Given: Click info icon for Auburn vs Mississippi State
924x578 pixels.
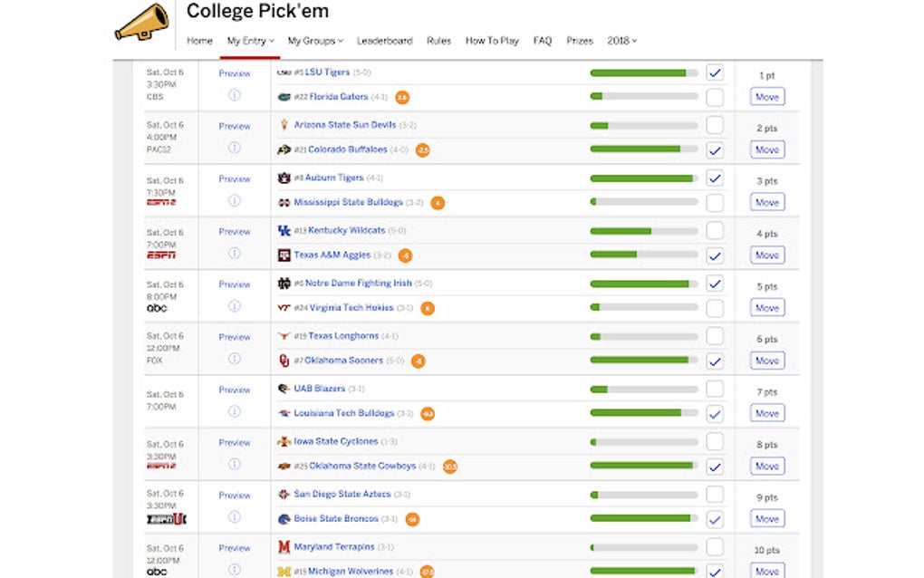Looking at the screenshot, I should (234, 200).
